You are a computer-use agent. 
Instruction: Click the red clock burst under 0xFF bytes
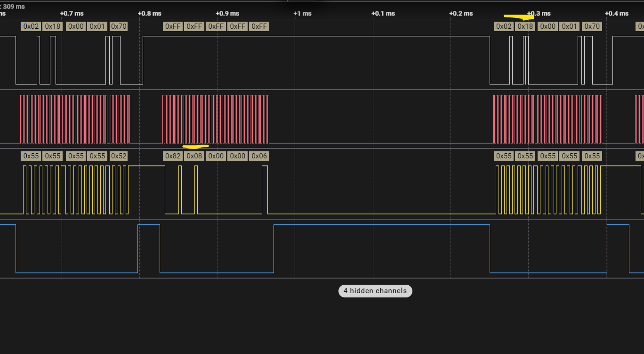[216, 119]
